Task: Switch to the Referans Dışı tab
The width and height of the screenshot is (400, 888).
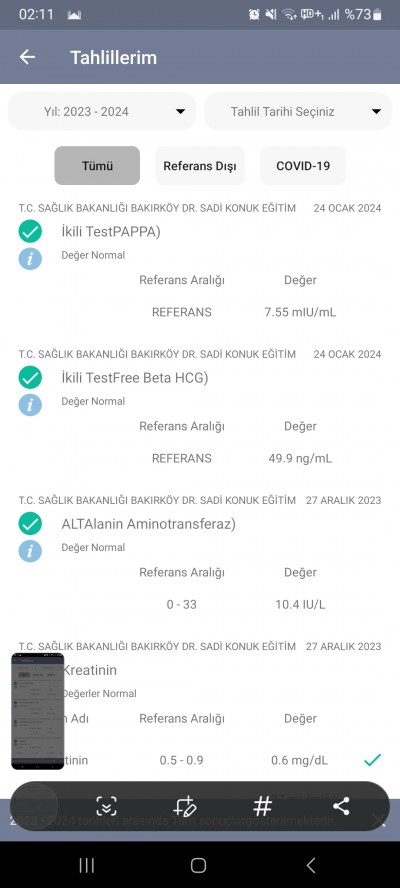Action: 200,166
